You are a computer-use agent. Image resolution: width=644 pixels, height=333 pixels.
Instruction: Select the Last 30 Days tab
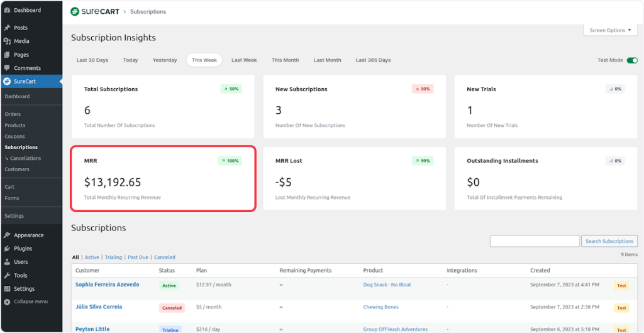(x=92, y=60)
